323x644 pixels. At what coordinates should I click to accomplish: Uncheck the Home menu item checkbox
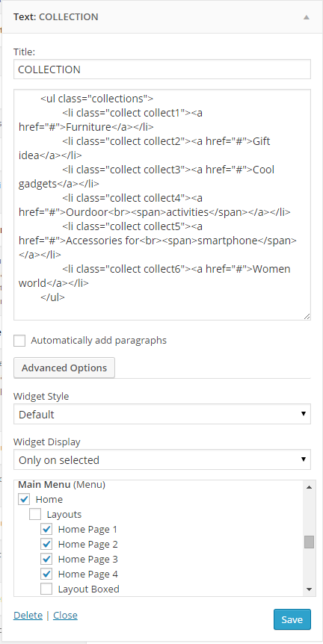[x=24, y=499]
